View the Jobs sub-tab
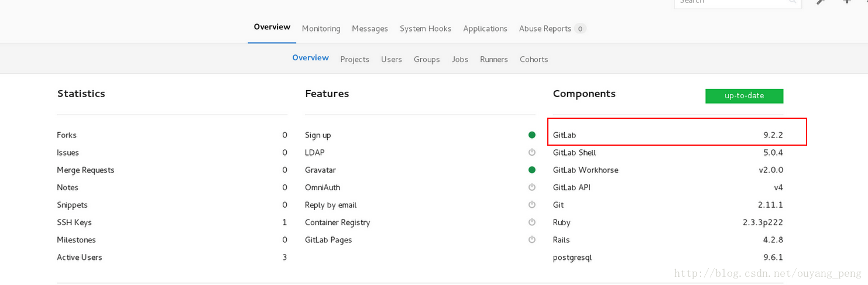 pos(460,60)
